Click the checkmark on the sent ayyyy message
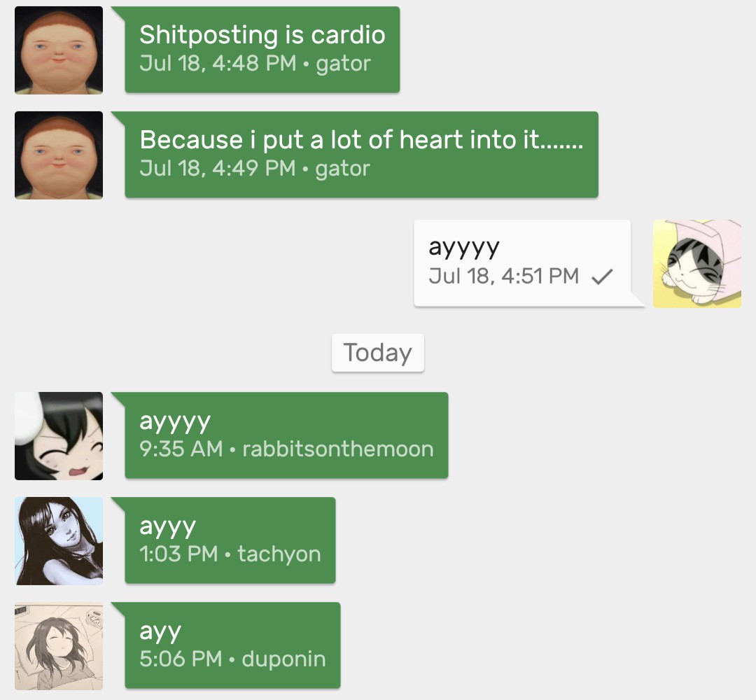The height and width of the screenshot is (700, 756). pos(602,276)
